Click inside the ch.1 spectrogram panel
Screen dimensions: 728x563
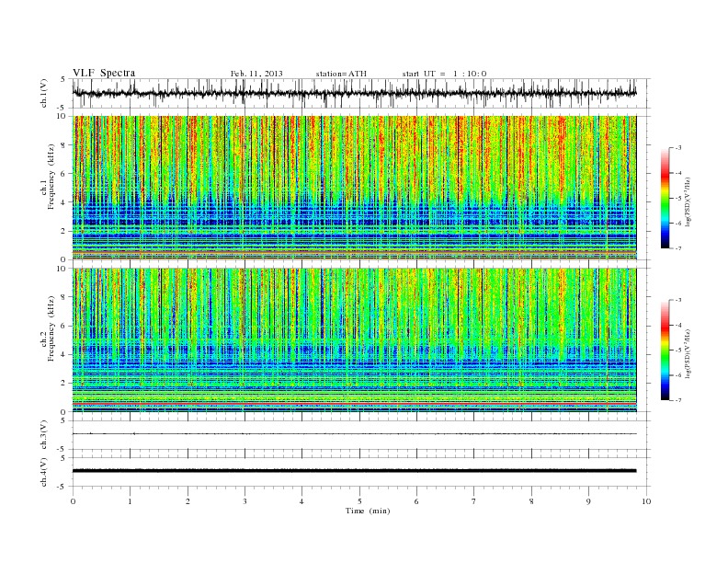354,188
